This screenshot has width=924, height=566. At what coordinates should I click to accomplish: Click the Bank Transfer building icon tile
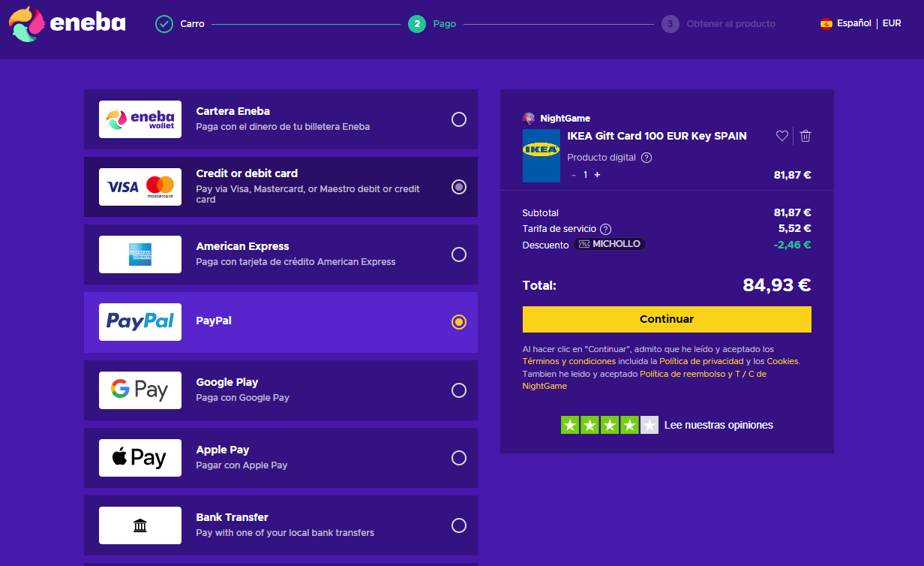140,525
